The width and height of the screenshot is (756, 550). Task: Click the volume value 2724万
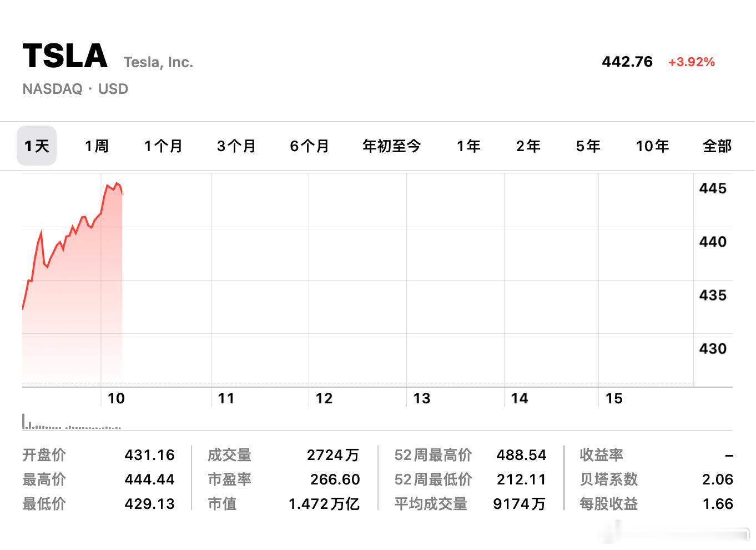coord(333,455)
